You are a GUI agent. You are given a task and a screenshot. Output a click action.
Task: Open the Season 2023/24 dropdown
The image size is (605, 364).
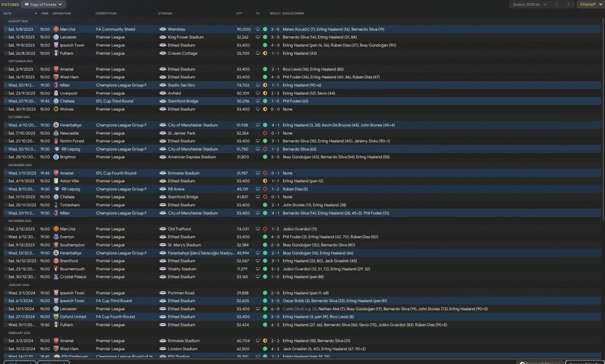531,5
